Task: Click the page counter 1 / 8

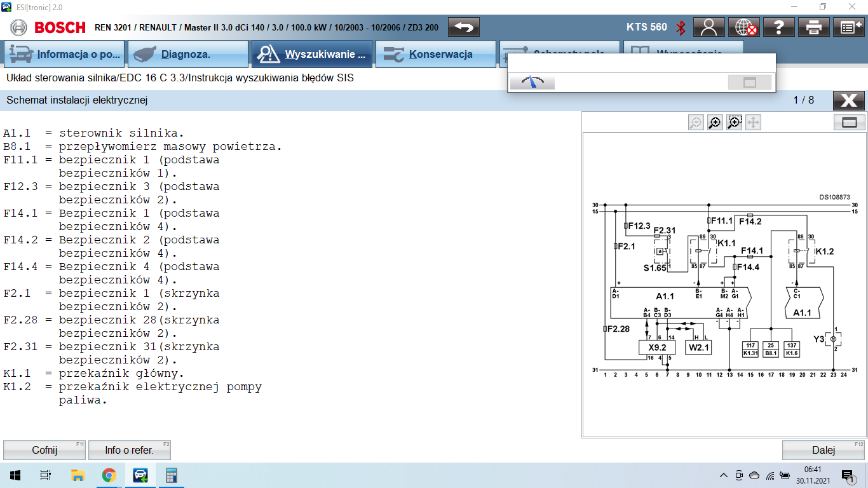Action: coord(803,100)
